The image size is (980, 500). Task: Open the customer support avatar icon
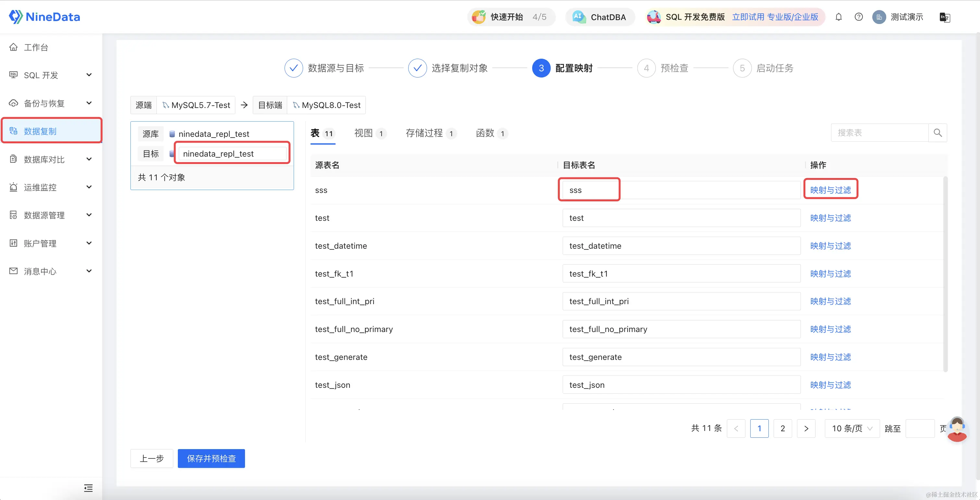(957, 430)
